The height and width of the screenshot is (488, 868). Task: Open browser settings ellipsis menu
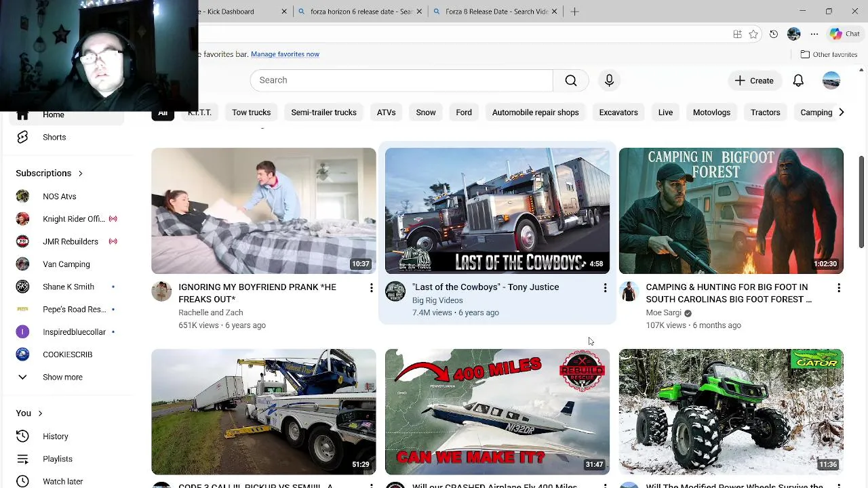click(x=814, y=34)
